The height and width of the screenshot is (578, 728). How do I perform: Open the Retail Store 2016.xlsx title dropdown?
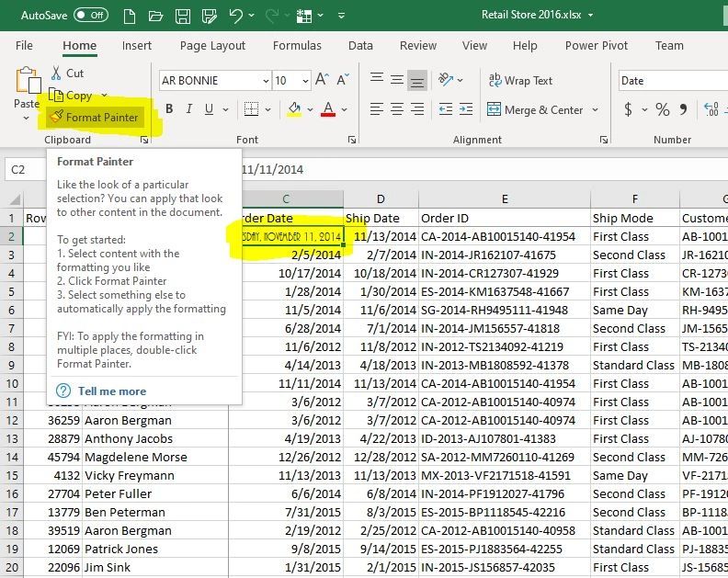(590, 15)
